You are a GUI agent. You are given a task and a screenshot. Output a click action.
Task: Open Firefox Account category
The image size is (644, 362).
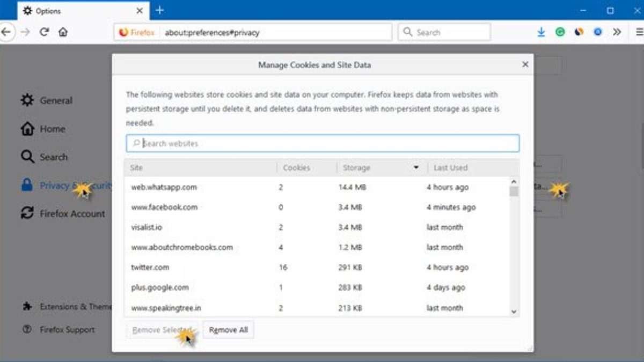tap(63, 213)
